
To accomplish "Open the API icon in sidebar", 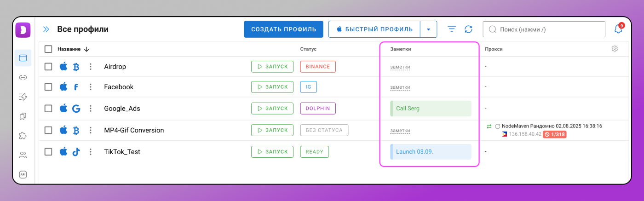I will point(23,174).
